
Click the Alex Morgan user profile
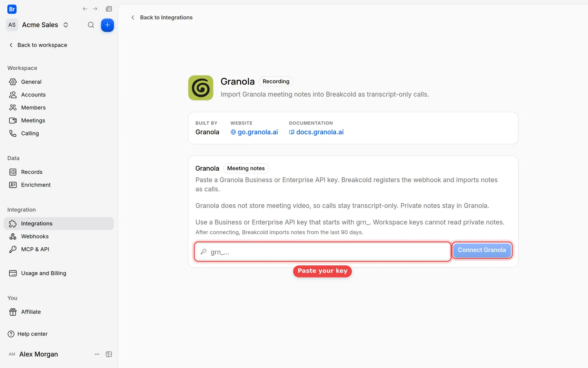33,354
